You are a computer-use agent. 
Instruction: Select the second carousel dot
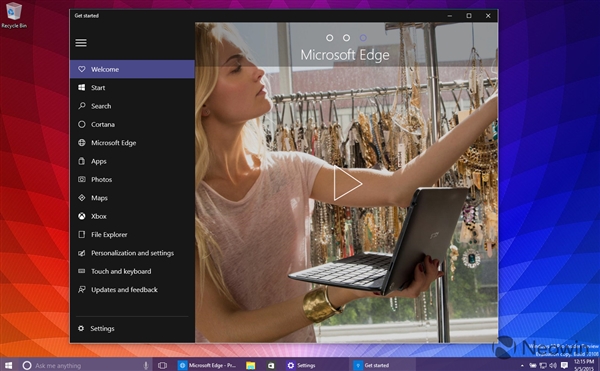pyautogui.click(x=346, y=37)
